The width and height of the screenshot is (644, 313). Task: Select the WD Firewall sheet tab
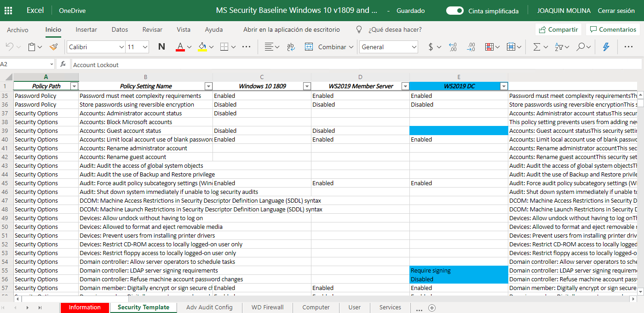tap(267, 307)
